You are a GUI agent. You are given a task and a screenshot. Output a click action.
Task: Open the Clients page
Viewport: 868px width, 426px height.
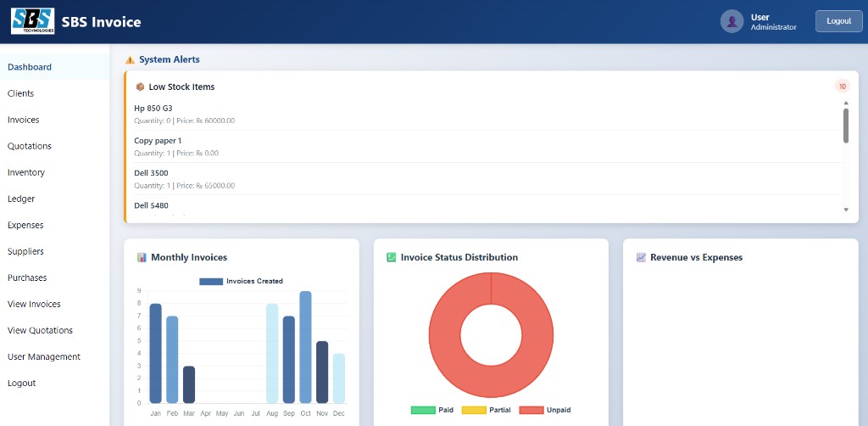(x=55, y=93)
